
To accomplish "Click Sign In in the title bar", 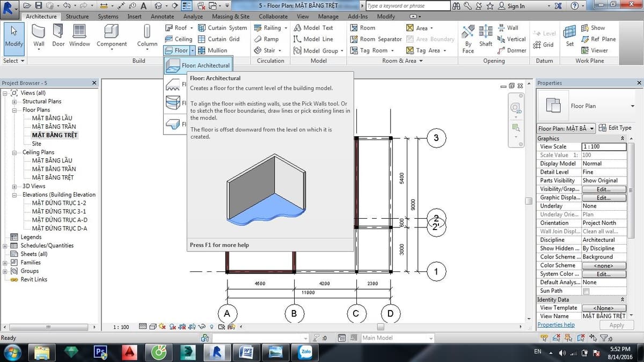I will [511, 6].
